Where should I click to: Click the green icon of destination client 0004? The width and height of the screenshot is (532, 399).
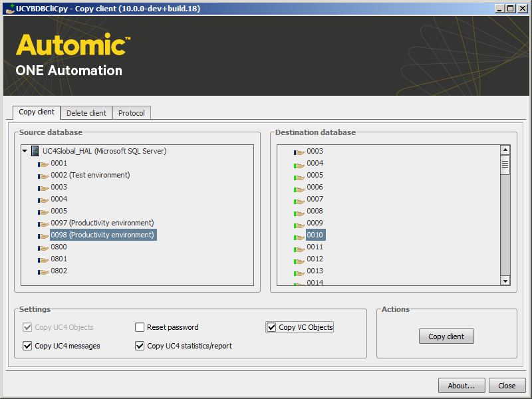point(299,164)
